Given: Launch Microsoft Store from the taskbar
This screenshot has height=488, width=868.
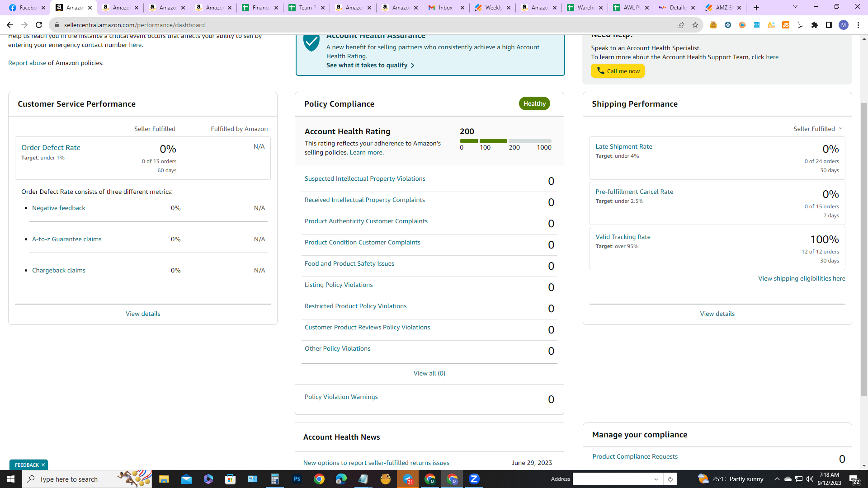Looking at the screenshot, I should pyautogui.click(x=231, y=479).
